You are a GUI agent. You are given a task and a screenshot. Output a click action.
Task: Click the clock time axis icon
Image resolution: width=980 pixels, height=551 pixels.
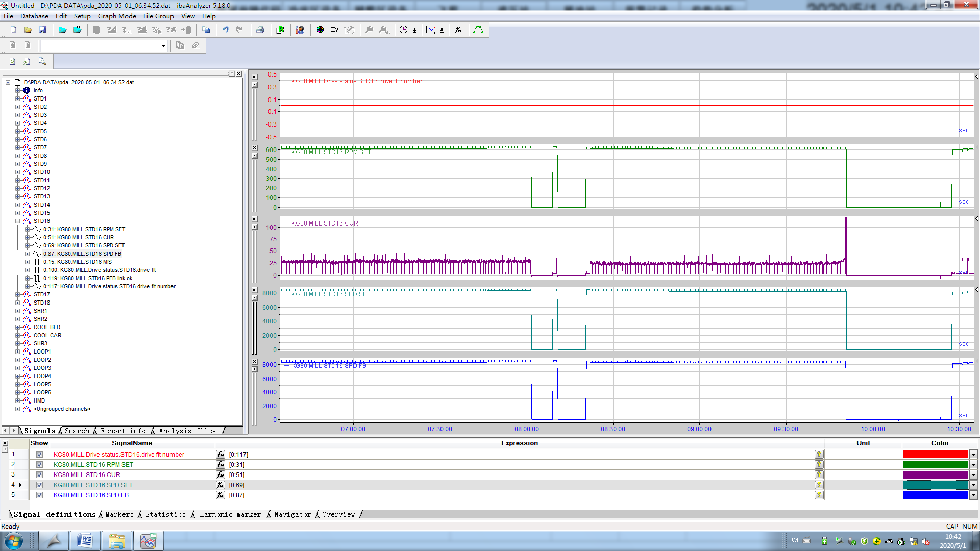click(x=403, y=30)
